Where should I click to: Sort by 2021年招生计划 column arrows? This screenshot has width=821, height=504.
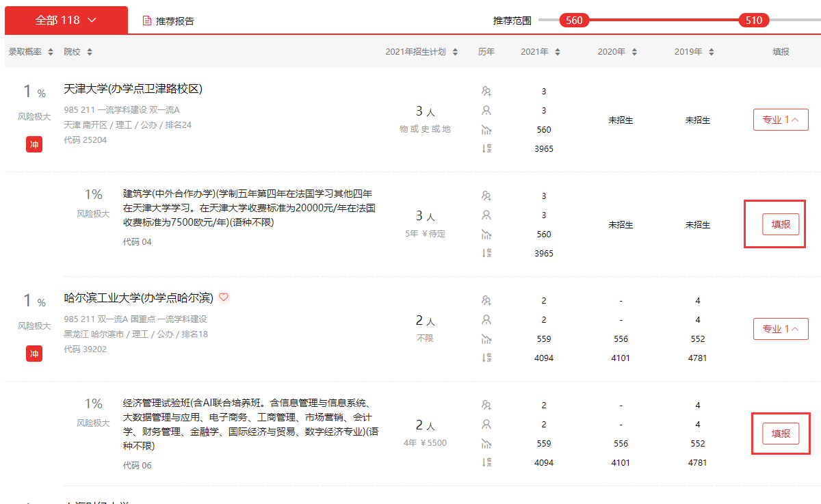455,52
